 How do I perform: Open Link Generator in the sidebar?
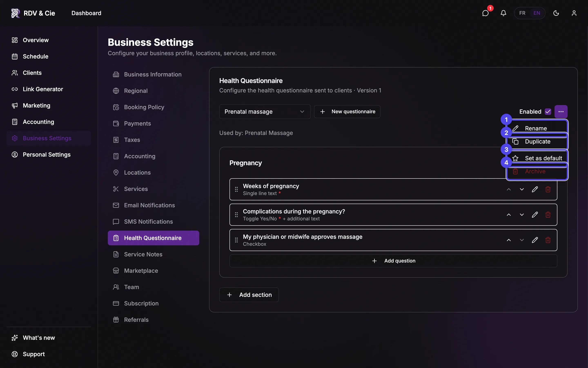pyautogui.click(x=49, y=89)
